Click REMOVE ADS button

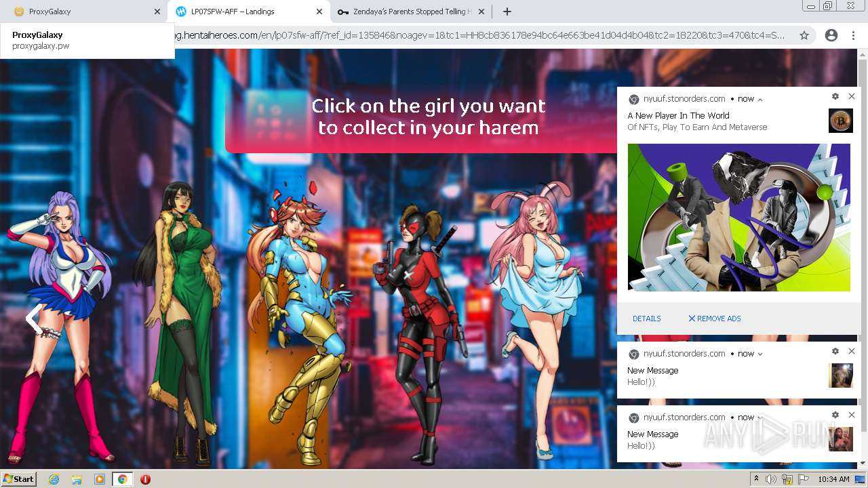pyautogui.click(x=715, y=319)
